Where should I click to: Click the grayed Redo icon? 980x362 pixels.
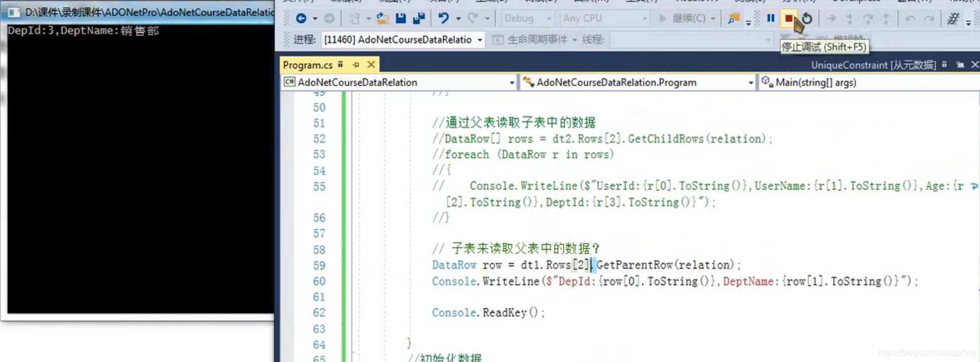point(472,19)
